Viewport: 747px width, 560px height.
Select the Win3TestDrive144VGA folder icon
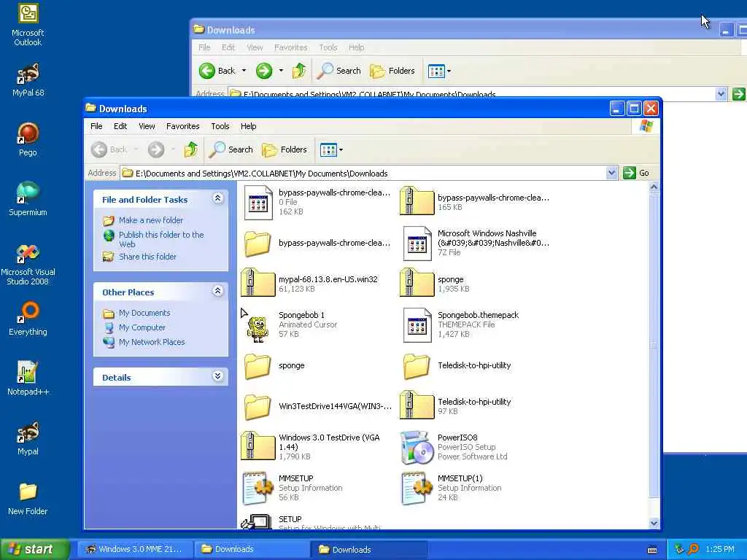(258, 407)
